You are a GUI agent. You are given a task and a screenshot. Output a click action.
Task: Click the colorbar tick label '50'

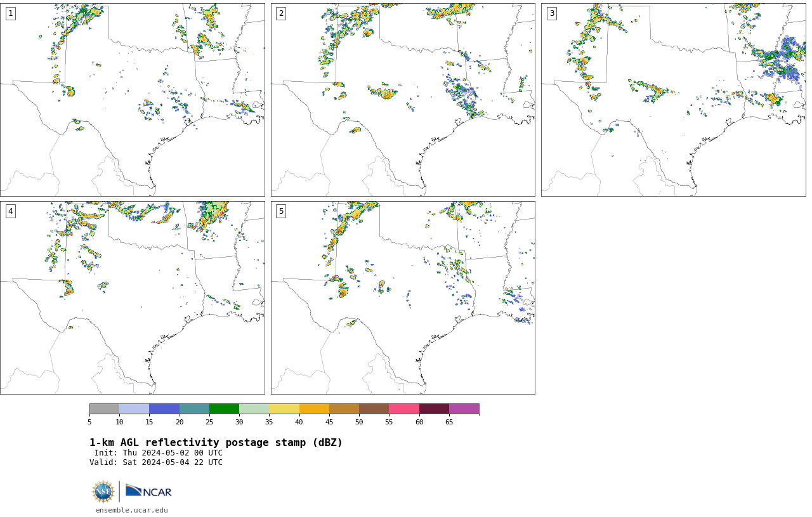coord(359,422)
